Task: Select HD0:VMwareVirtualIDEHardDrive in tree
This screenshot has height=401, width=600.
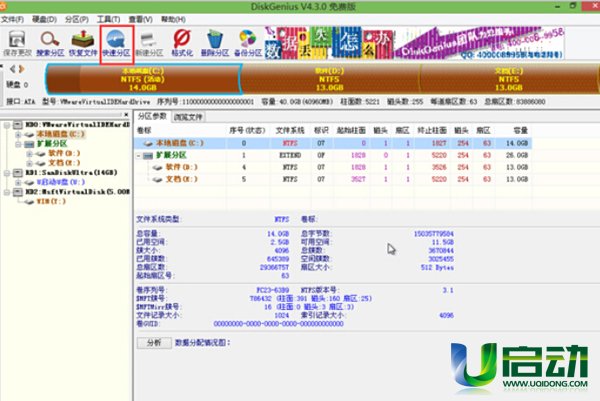Action: (78, 125)
